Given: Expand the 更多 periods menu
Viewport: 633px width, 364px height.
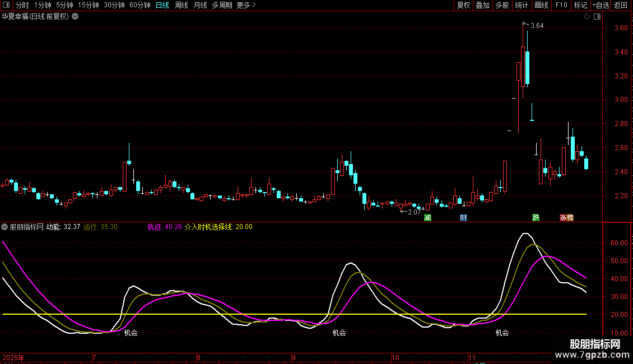Looking at the screenshot, I should (x=246, y=5).
